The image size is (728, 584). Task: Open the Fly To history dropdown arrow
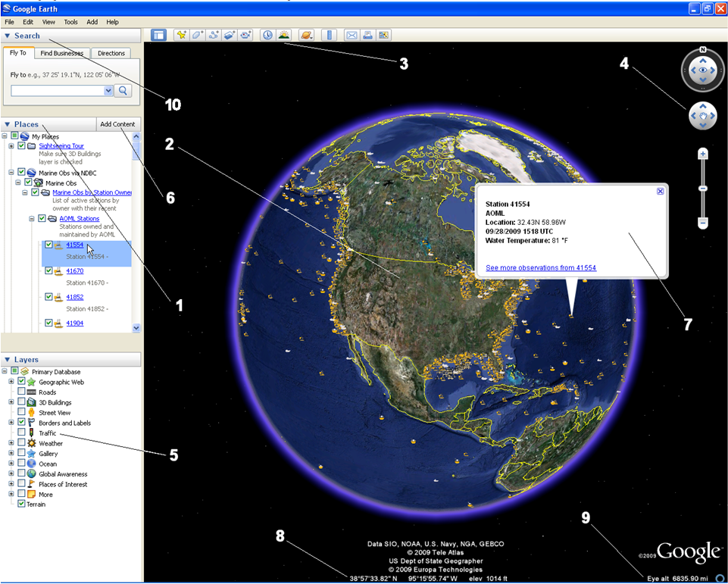[x=108, y=91]
